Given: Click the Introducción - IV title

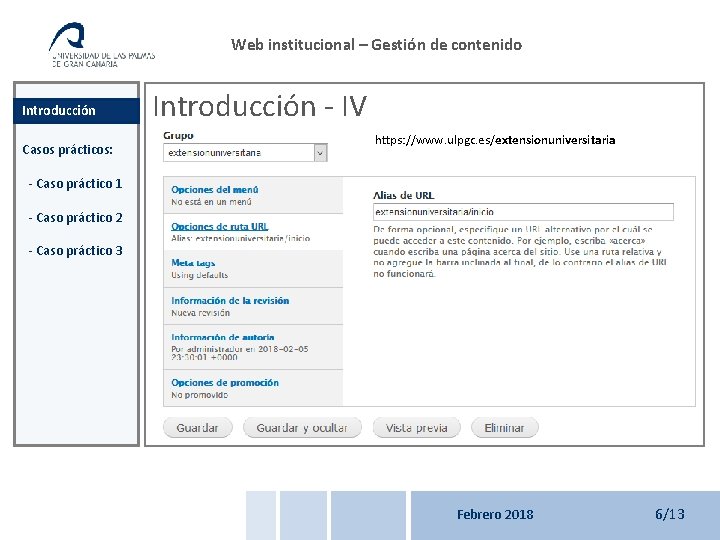Looking at the screenshot, I should (x=260, y=106).
